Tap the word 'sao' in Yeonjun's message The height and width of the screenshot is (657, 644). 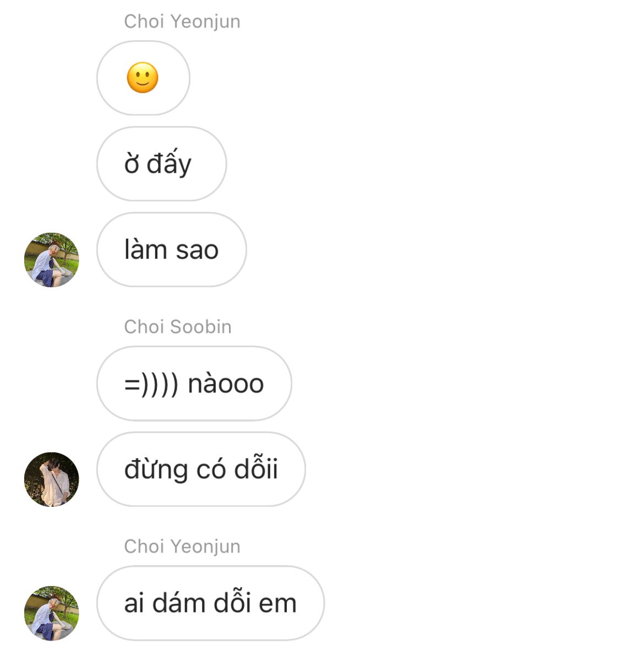coord(197,250)
